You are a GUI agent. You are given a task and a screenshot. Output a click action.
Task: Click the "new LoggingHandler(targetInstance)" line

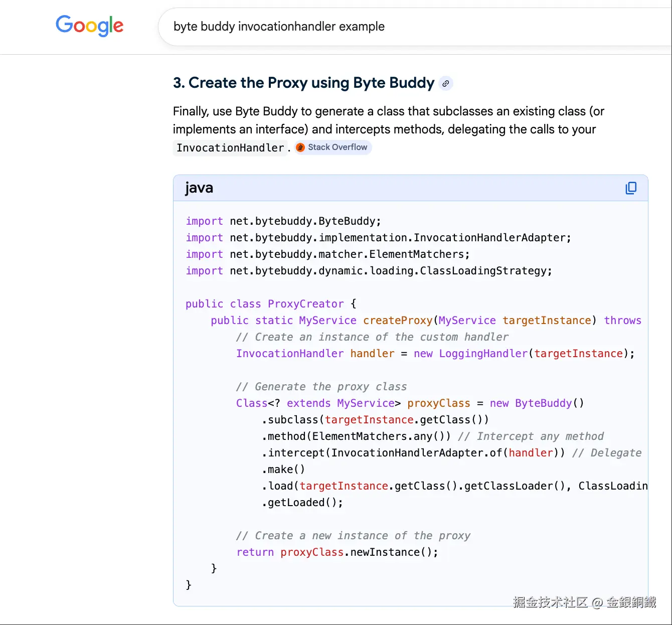point(435,354)
